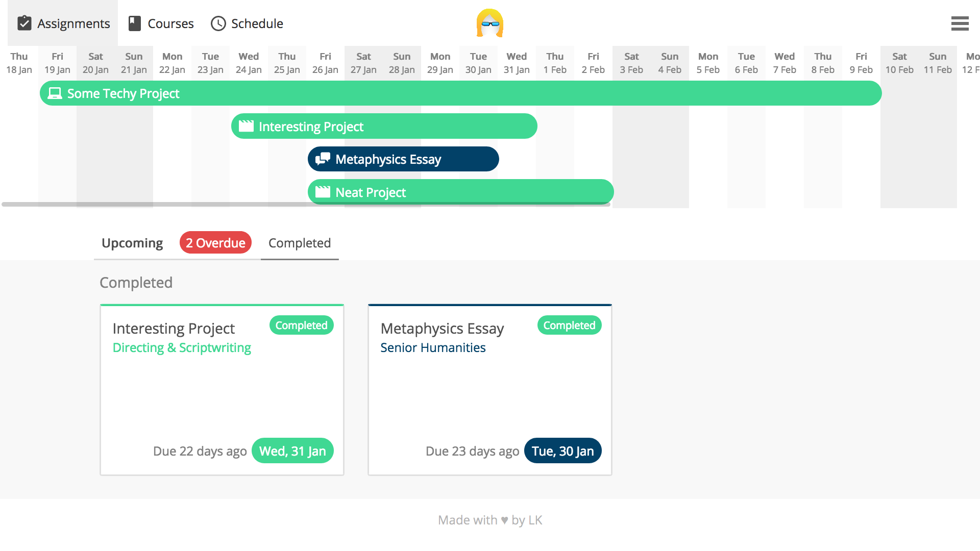
Task: Click the Courses book icon
Action: [x=134, y=23]
